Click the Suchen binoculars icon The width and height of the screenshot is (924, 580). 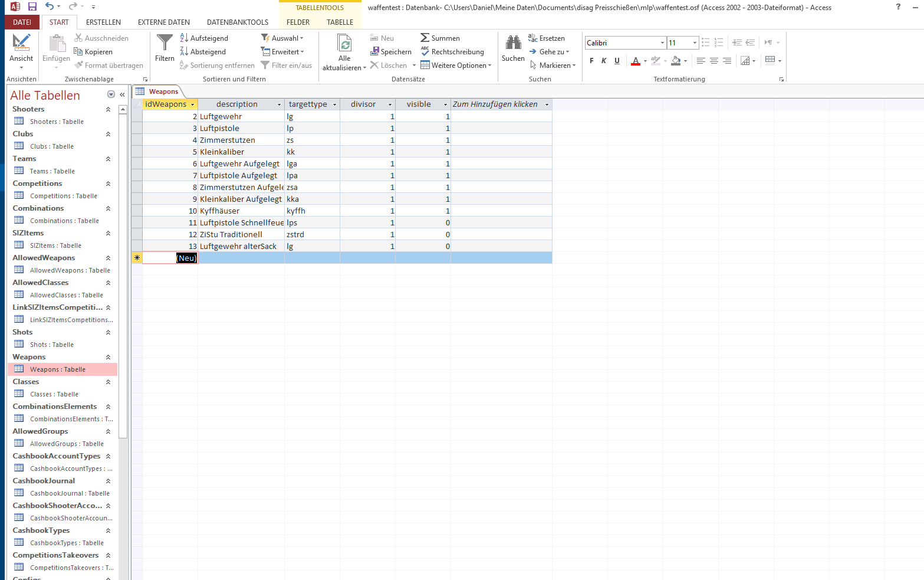[513, 43]
